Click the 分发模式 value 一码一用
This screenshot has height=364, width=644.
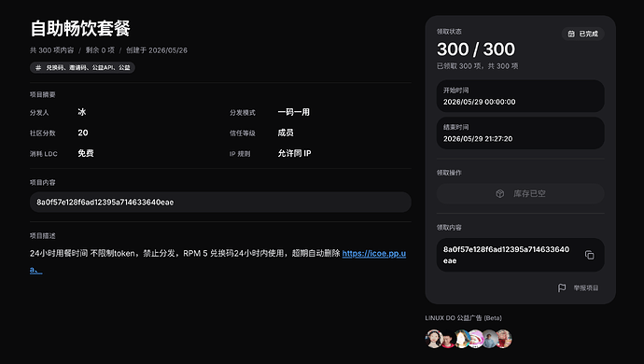point(294,112)
